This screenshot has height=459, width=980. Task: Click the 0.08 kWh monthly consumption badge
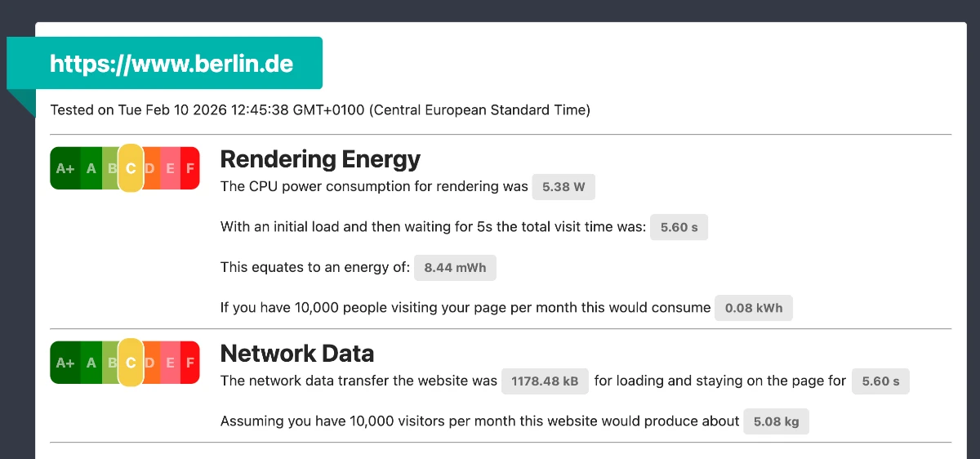pyautogui.click(x=753, y=308)
